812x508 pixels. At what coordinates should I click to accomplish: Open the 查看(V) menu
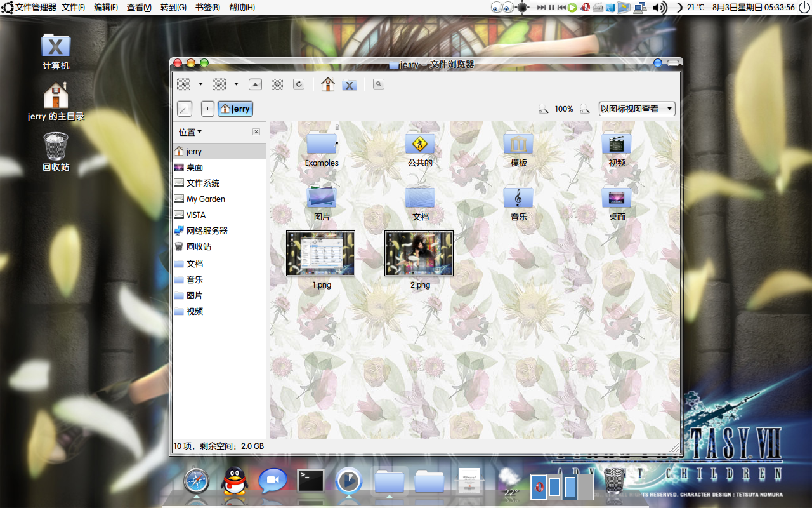(139, 8)
